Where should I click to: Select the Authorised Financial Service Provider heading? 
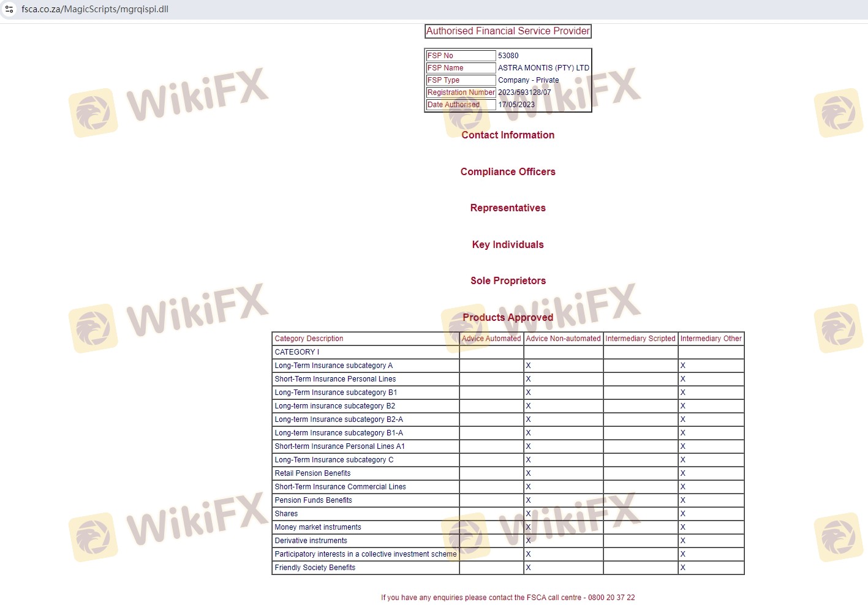[x=508, y=31]
